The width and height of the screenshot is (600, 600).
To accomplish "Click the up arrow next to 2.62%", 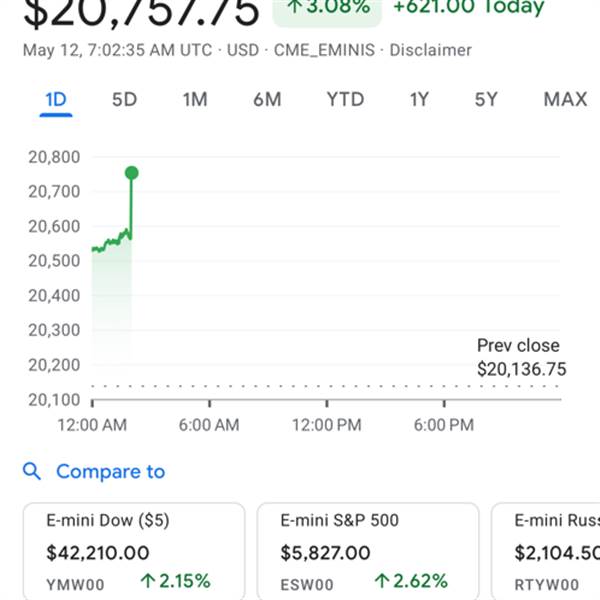I will click(382, 580).
